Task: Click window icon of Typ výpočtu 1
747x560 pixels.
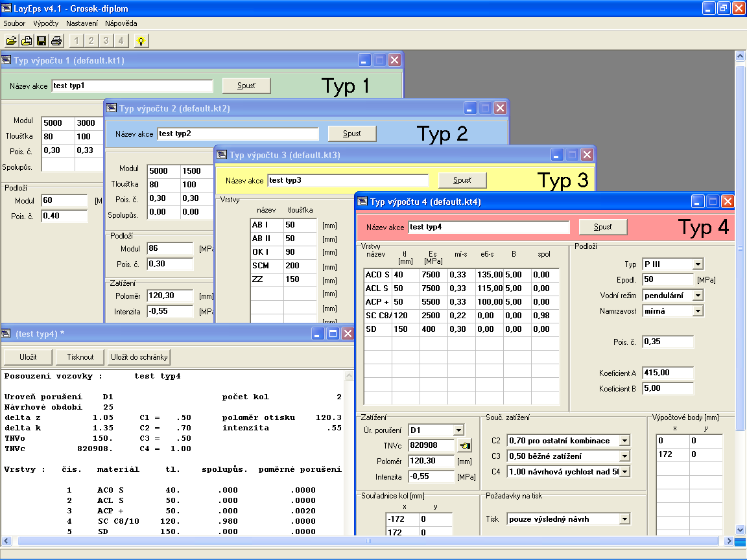Action: [x=6, y=60]
